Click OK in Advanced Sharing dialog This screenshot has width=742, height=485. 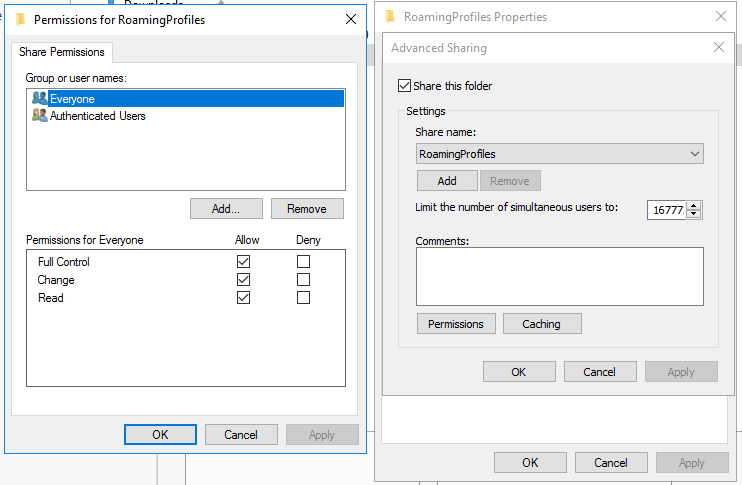(519, 372)
